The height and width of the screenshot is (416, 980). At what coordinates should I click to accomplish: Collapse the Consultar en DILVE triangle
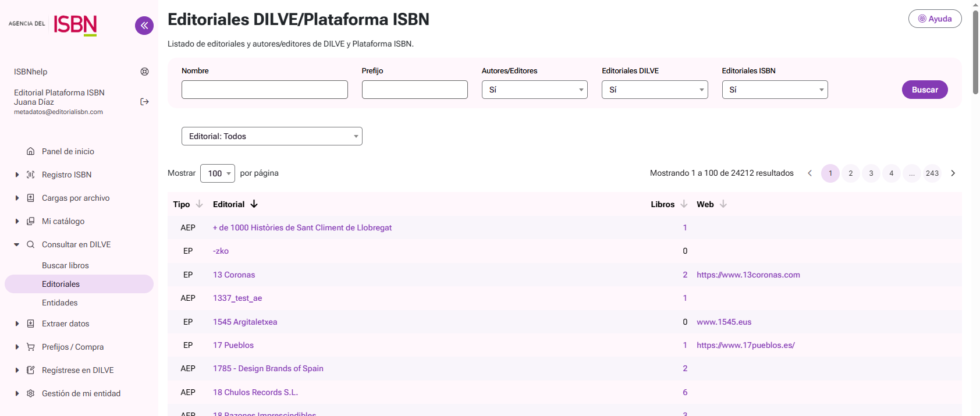[x=17, y=244]
